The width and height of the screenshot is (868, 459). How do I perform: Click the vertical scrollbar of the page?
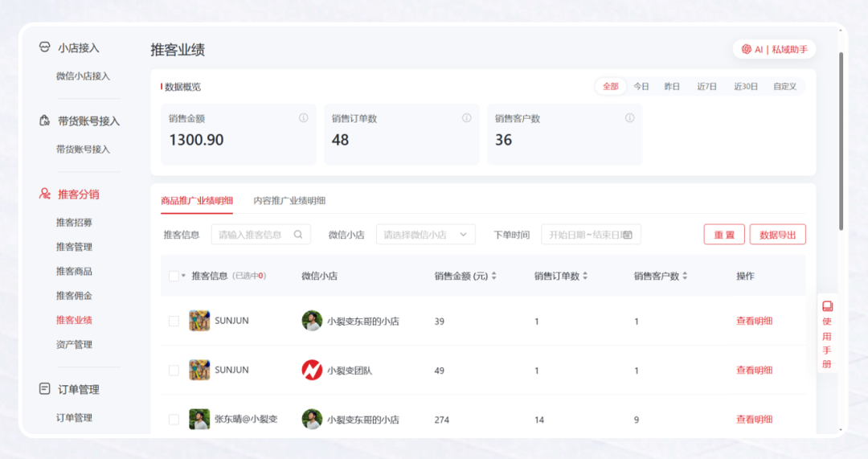pos(841,141)
